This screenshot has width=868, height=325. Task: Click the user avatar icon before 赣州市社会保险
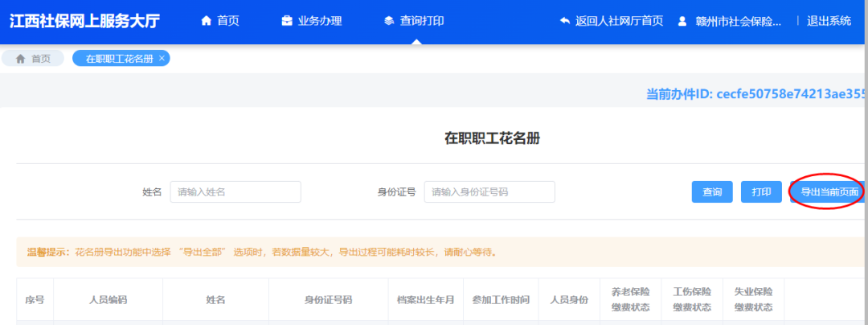tap(682, 21)
